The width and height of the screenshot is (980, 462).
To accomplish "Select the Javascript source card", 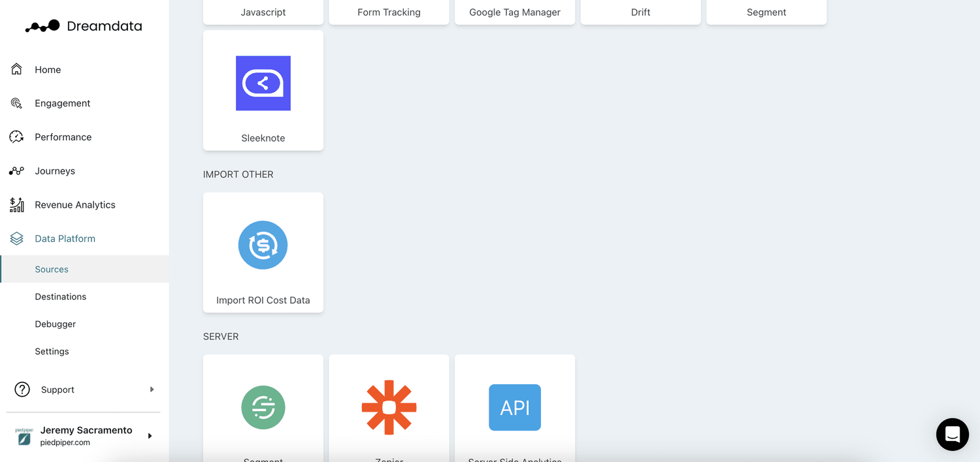I will click(x=263, y=12).
